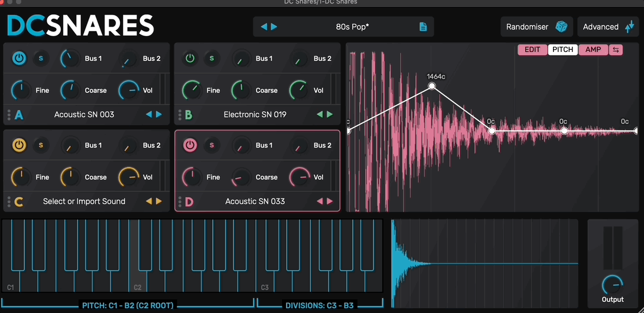Solo layer B with S button
Image resolution: width=644 pixels, height=313 pixels.
(x=212, y=58)
